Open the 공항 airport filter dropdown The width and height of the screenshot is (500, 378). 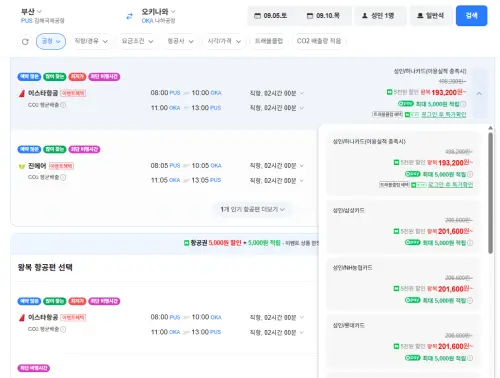[51, 41]
